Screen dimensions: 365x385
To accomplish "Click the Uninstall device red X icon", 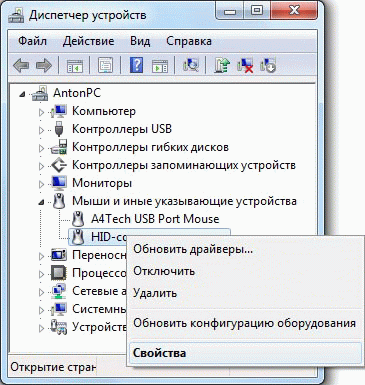I will click(245, 65).
